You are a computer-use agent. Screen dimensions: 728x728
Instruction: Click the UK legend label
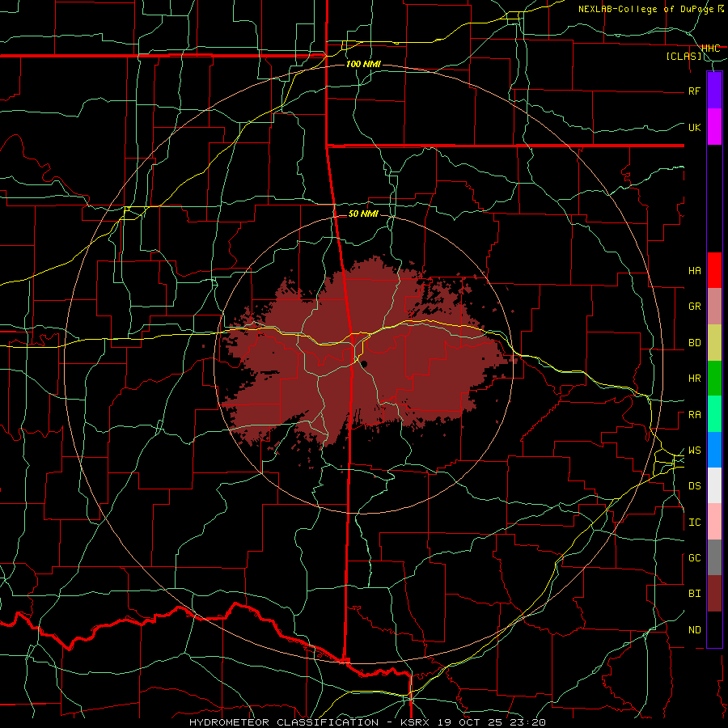[x=694, y=127]
